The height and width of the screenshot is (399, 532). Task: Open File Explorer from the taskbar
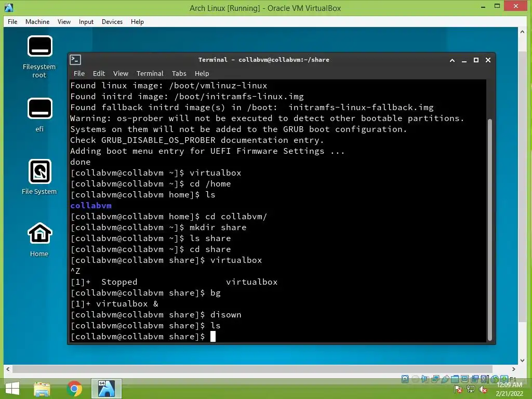coord(42,389)
